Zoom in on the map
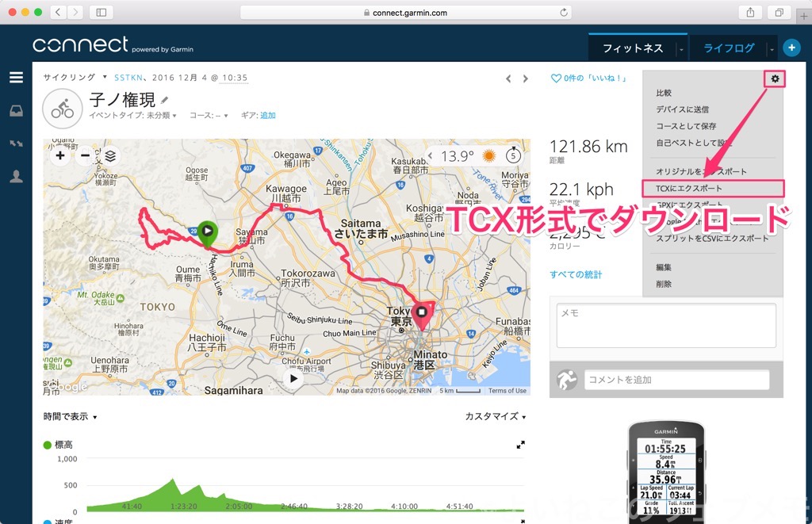 pos(60,156)
